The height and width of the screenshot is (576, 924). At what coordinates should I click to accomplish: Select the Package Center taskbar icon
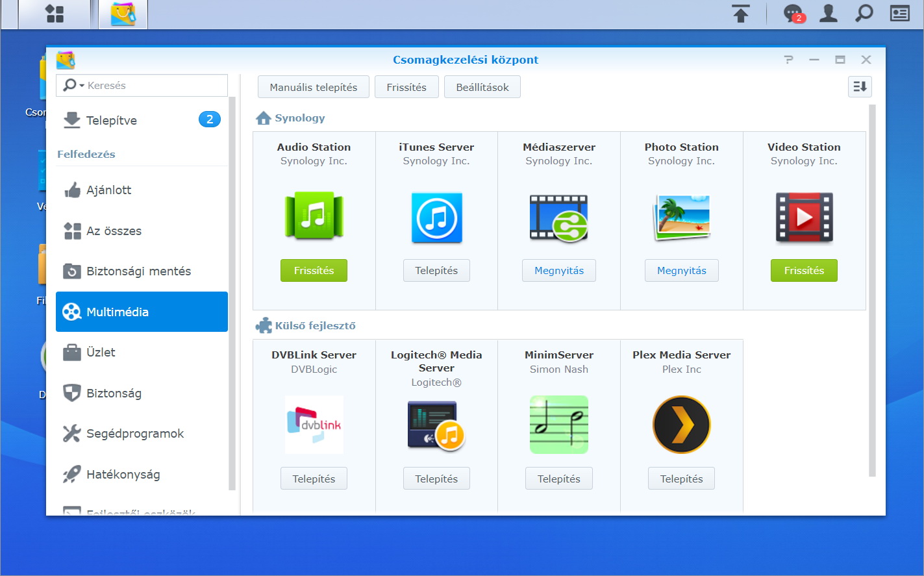pos(123,14)
